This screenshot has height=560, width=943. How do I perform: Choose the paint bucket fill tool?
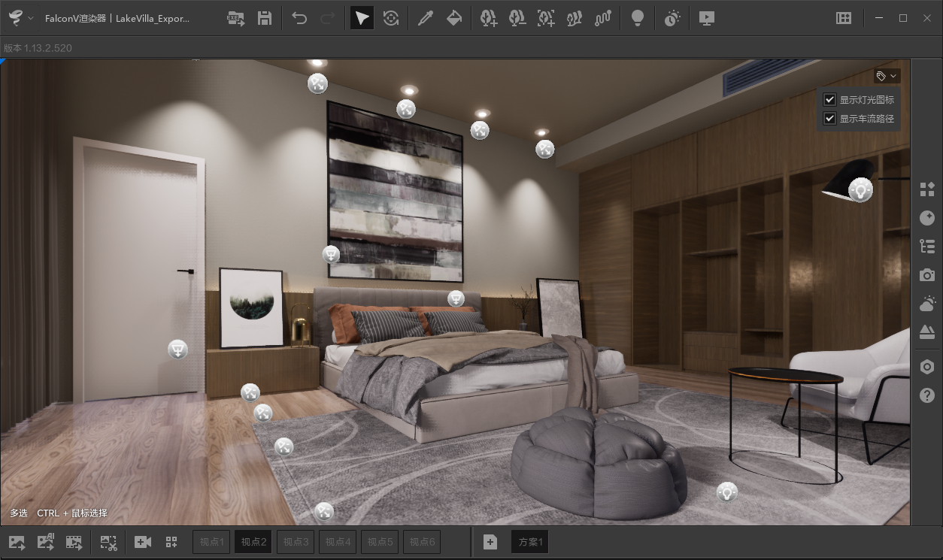(454, 19)
